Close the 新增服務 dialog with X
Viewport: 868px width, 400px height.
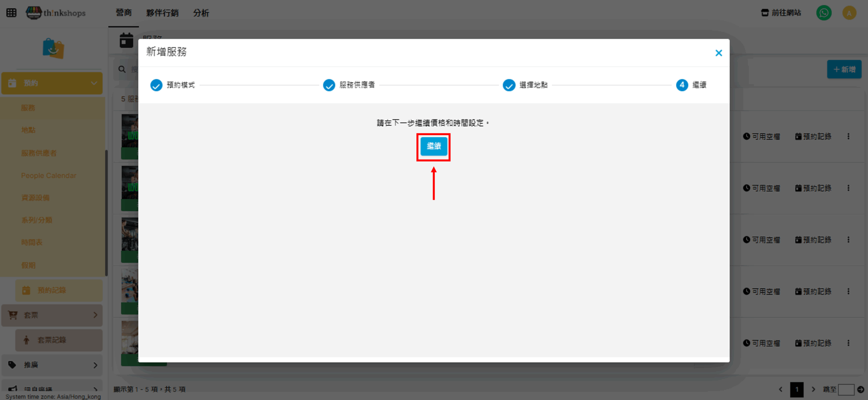coord(718,53)
